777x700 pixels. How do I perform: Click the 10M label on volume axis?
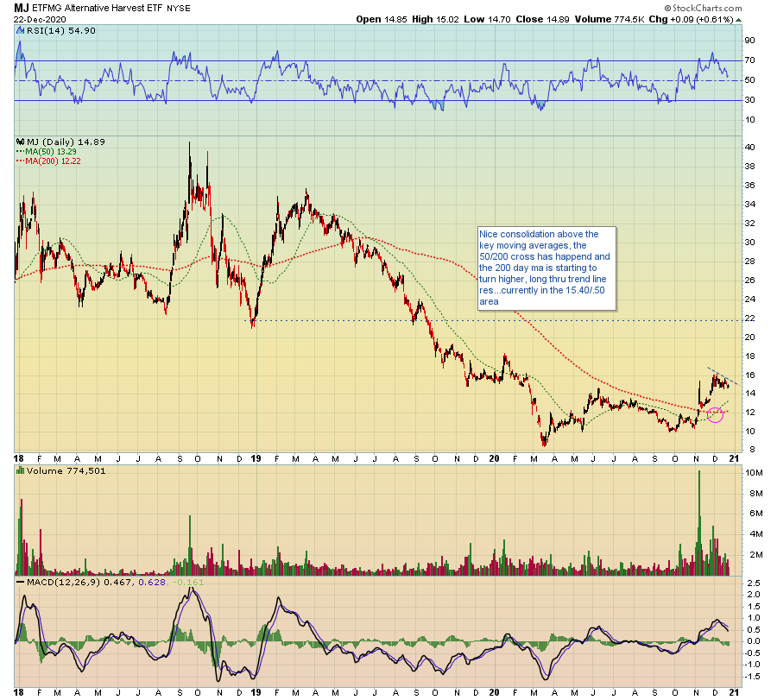tap(754, 473)
